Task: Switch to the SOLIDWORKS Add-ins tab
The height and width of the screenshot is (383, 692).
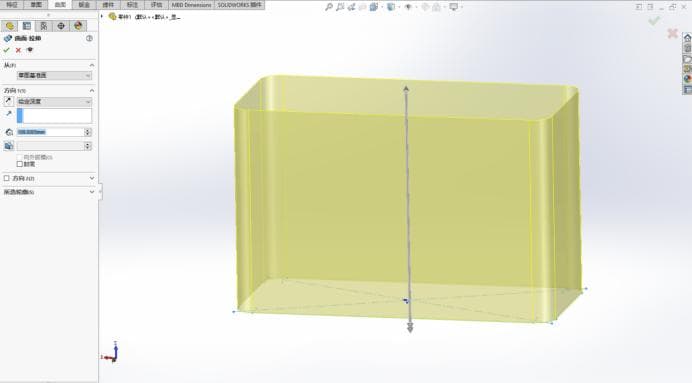Action: pyautogui.click(x=239, y=5)
